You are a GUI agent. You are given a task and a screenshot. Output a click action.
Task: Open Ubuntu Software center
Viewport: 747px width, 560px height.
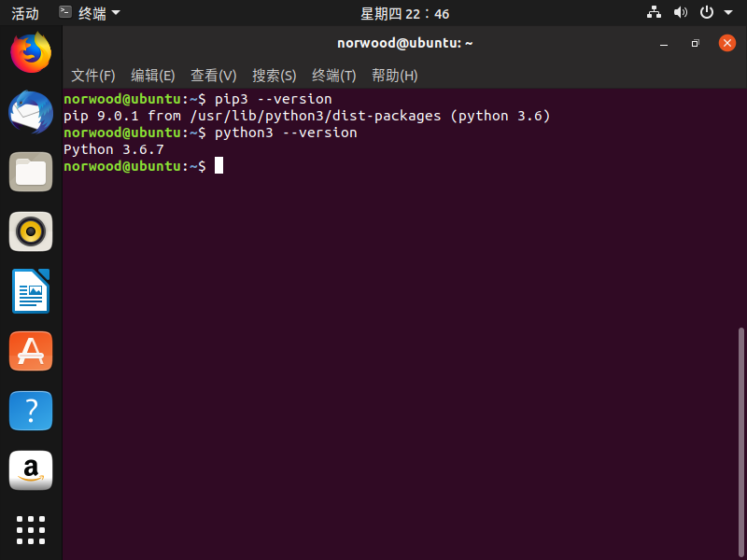point(31,351)
